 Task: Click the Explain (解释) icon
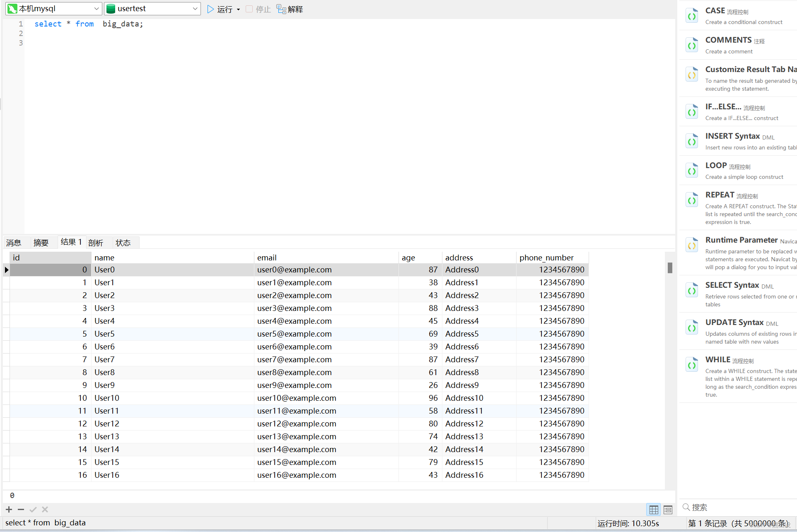tap(283, 9)
